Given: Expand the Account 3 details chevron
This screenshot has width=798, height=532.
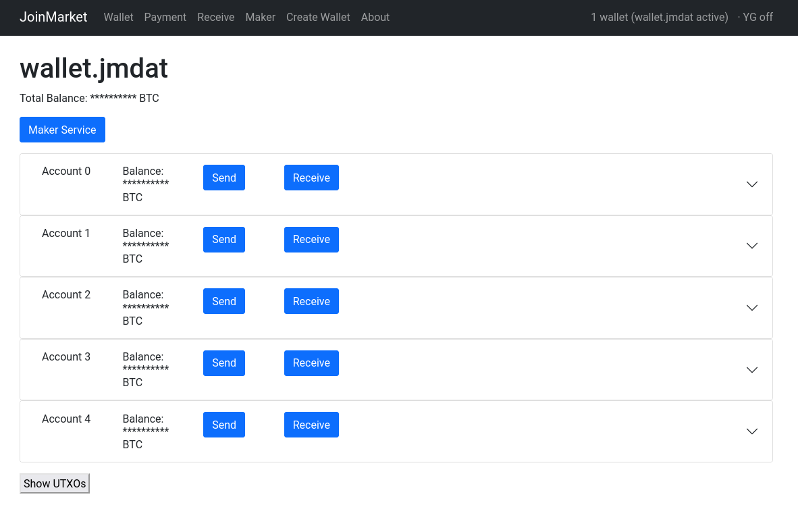Looking at the screenshot, I should pyautogui.click(x=751, y=369).
